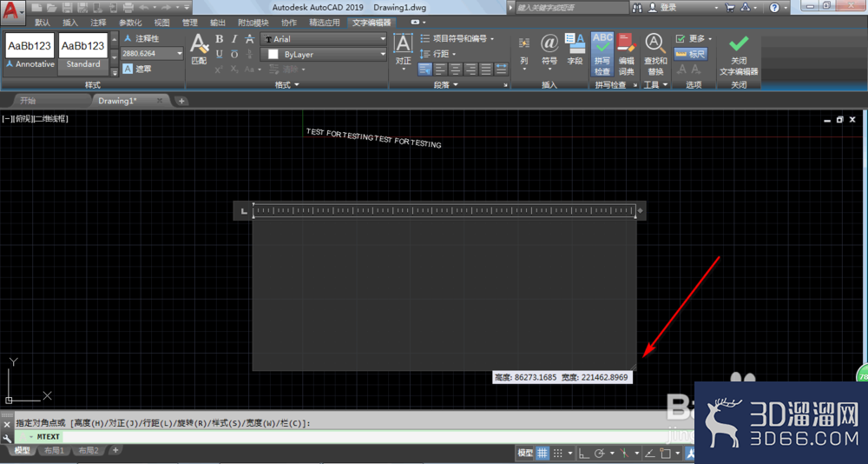Screen dimensions: 868x464
Task: Click Close Text Editor (关闭文字编辑器) checkmark
Action: pos(739,55)
